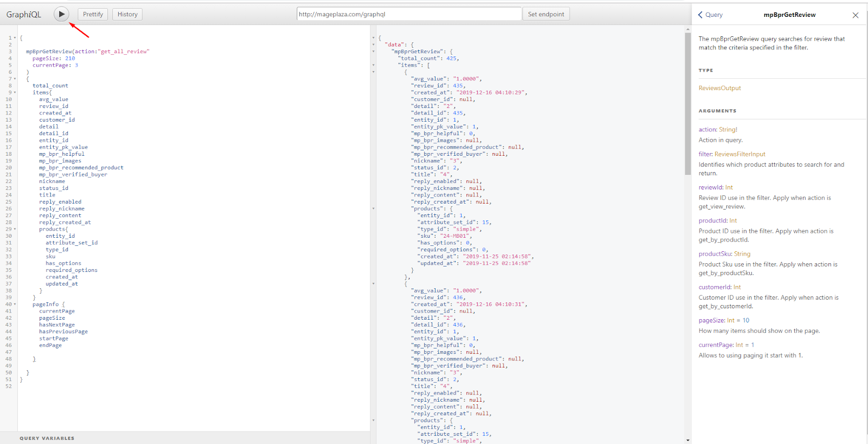Click the action argument name in docs

[707, 130]
